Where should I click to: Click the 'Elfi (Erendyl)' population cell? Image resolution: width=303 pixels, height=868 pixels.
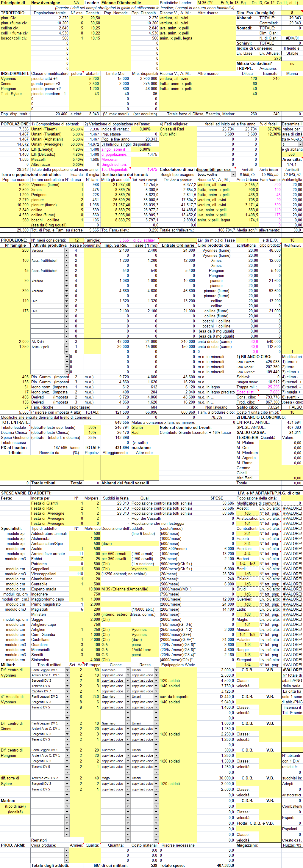[50, 149]
